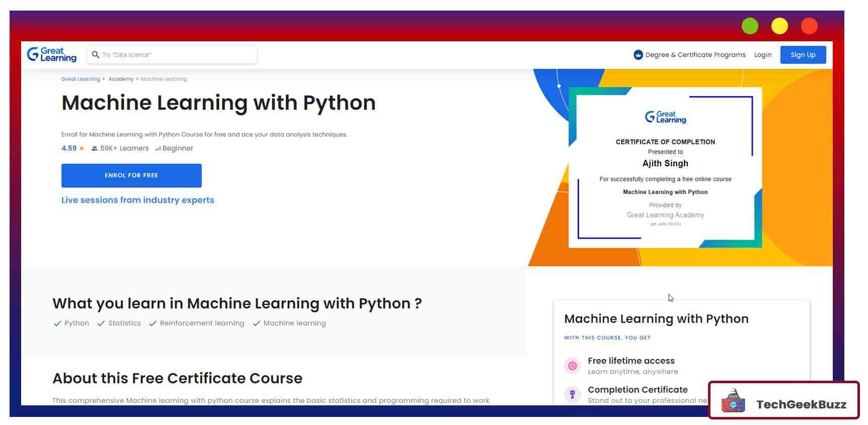Viewport: 868px width, 425px height.
Task: Click the Enrol For Free button
Action: point(131,175)
